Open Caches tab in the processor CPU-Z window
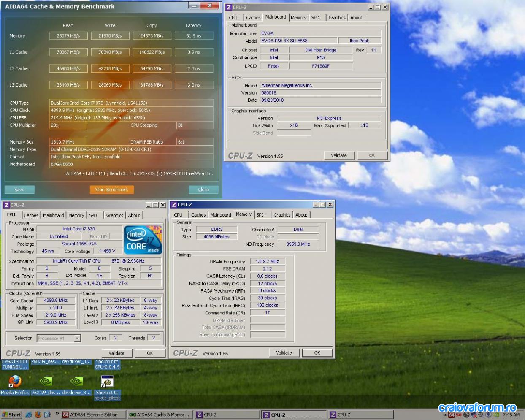525x420 pixels. point(31,215)
